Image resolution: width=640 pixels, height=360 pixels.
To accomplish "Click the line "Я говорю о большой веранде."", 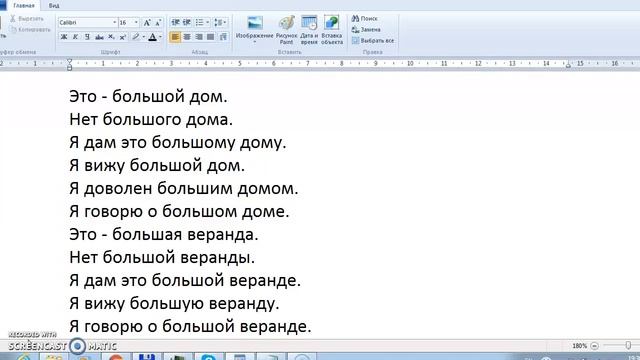I will click(x=190, y=326).
